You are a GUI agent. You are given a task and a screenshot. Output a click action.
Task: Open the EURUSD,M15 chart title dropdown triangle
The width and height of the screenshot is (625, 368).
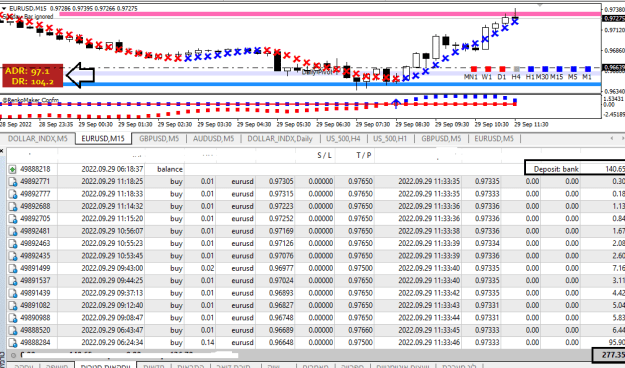click(4, 8)
